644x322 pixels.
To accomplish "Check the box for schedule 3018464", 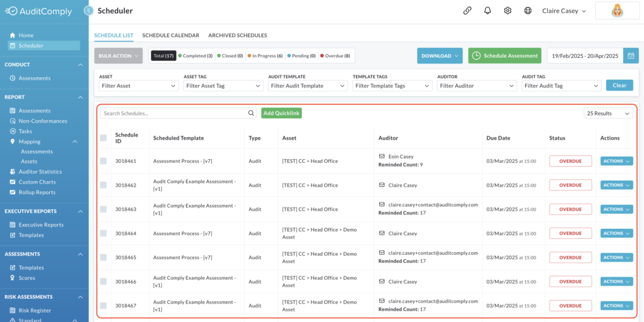I will point(103,233).
